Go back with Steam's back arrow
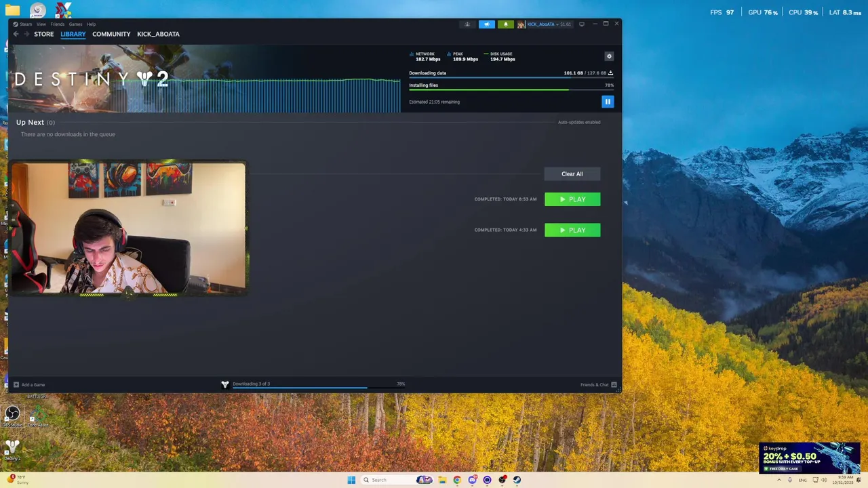The width and height of the screenshot is (868, 488). (16, 34)
